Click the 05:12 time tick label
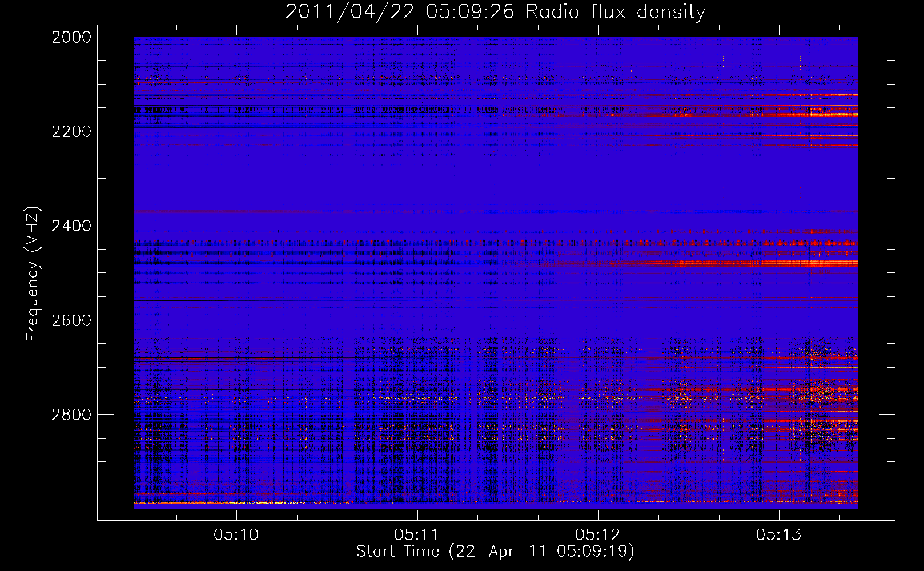Image resolution: width=924 pixels, height=571 pixels. click(598, 534)
